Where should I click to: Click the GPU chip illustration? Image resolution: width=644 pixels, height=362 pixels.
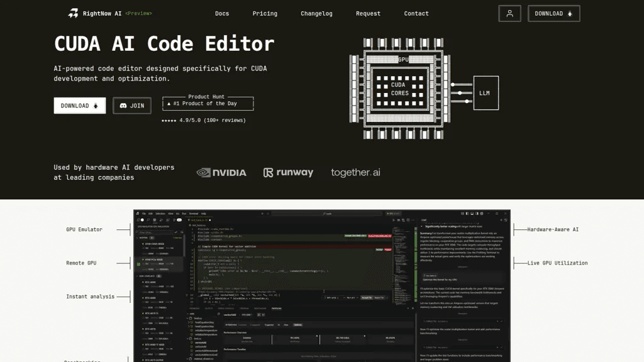[x=400, y=88]
